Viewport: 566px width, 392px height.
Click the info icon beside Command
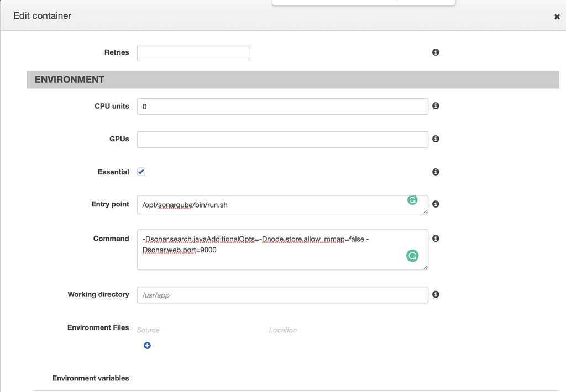436,239
